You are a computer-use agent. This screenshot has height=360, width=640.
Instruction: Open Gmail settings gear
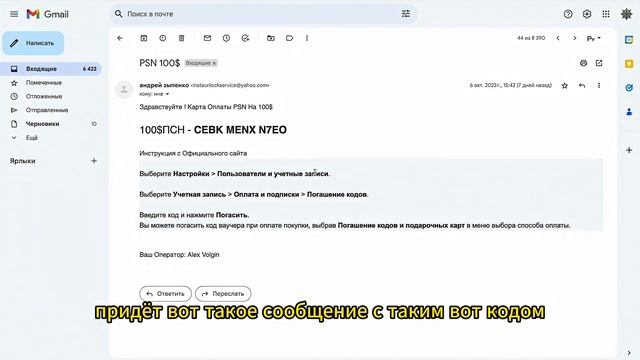[587, 14]
